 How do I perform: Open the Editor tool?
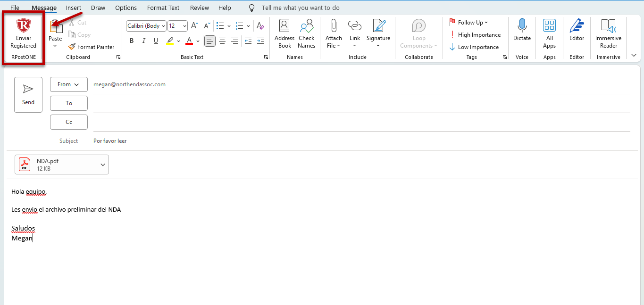[577, 31]
